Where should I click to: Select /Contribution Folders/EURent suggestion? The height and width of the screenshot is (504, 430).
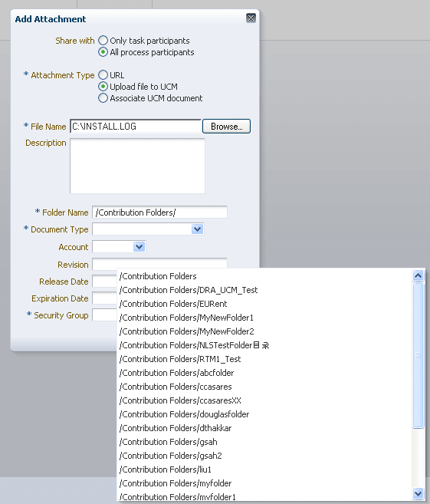coord(264,304)
